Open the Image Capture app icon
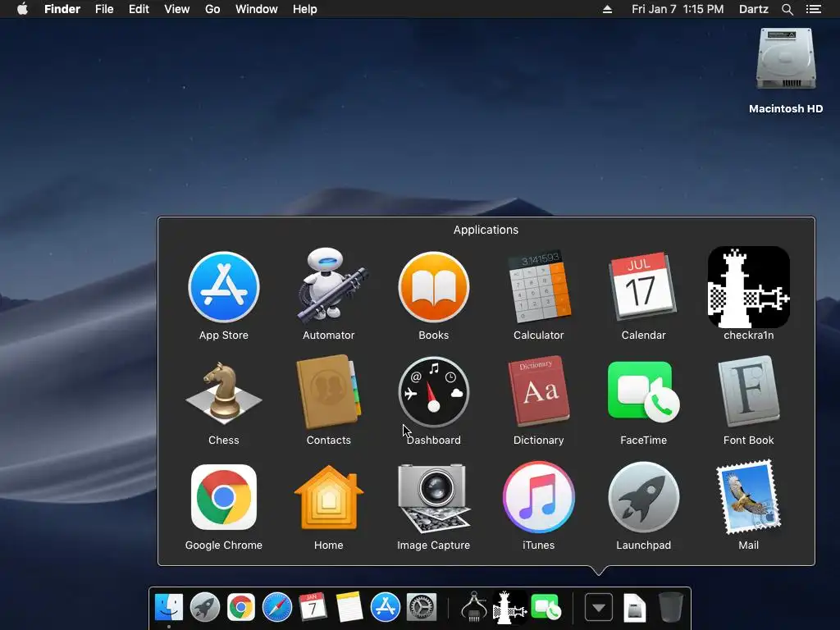The image size is (840, 630). point(433,498)
